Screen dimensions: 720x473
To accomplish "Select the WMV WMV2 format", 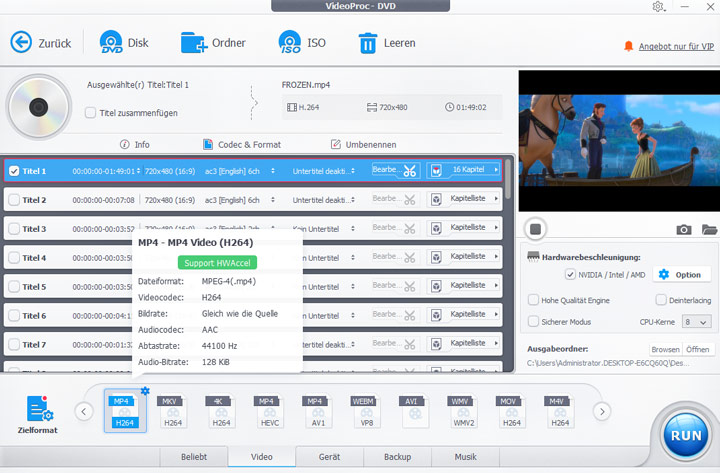I will [x=463, y=411].
